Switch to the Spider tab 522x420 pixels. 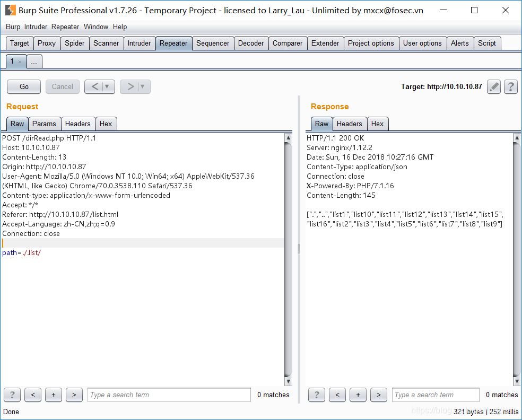tap(75, 43)
